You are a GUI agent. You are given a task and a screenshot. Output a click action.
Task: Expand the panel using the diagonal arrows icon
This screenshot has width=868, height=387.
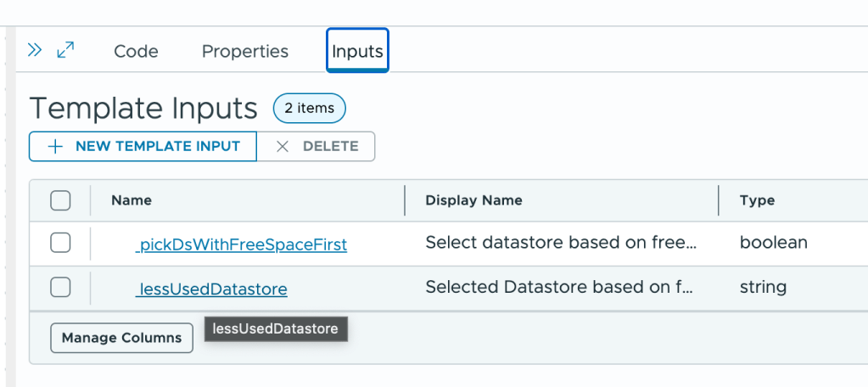coord(65,50)
